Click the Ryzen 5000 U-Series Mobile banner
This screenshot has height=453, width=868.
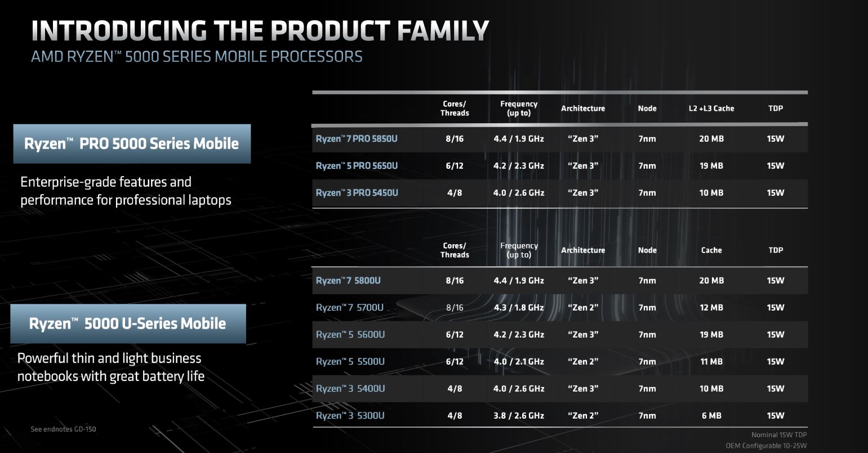click(128, 324)
